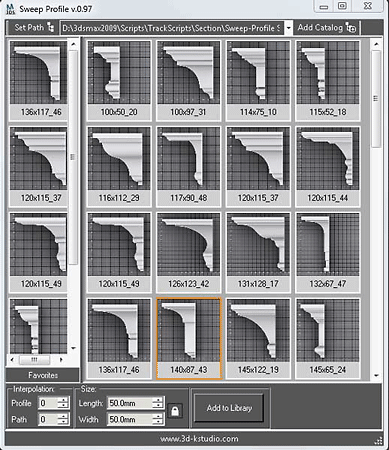Open the Favorites tab
The width and height of the screenshot is (389, 450).
pyautogui.click(x=43, y=375)
